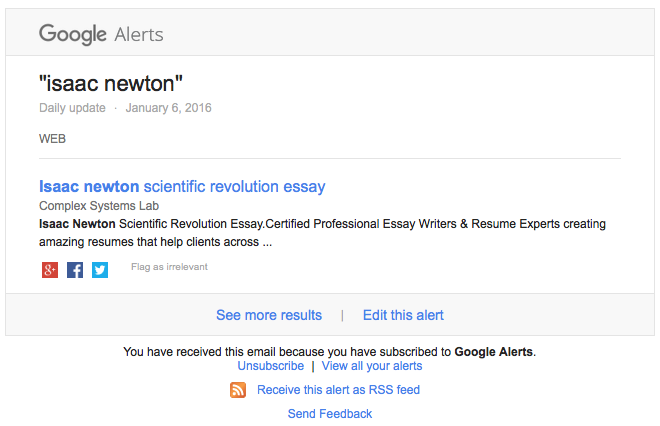Click the Complex Systems Lab source name

tap(99, 206)
